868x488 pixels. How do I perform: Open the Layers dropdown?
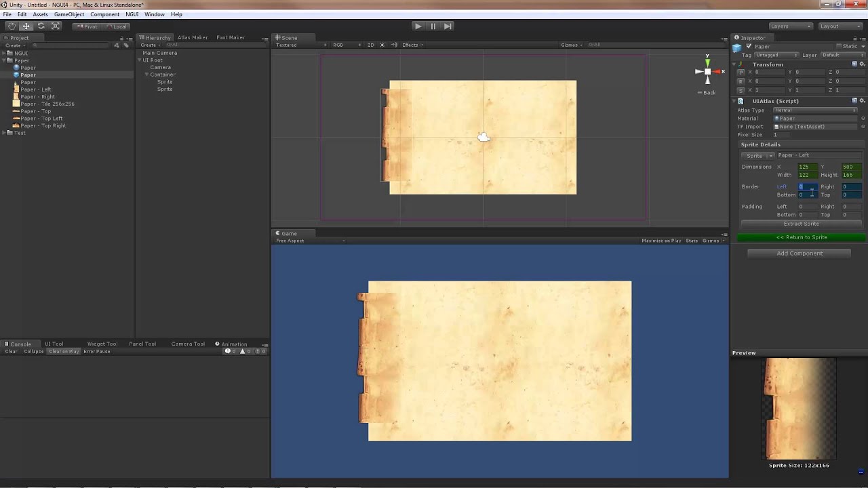pyautogui.click(x=790, y=26)
